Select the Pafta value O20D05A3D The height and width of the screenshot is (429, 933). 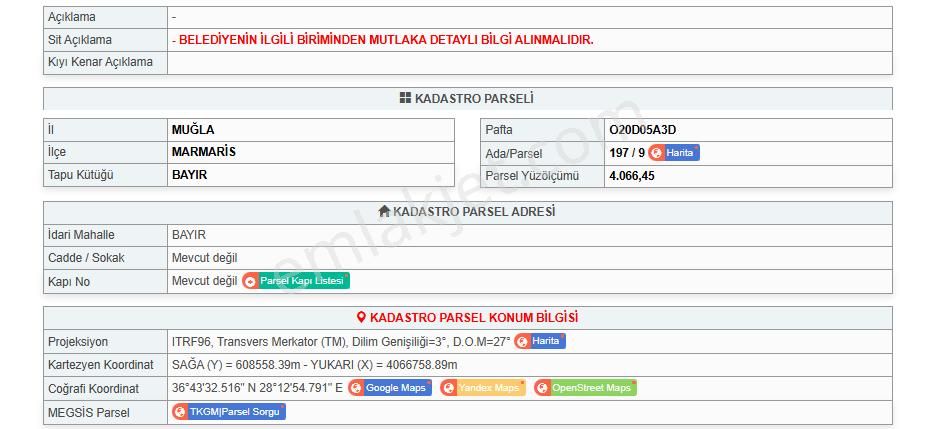click(x=643, y=130)
